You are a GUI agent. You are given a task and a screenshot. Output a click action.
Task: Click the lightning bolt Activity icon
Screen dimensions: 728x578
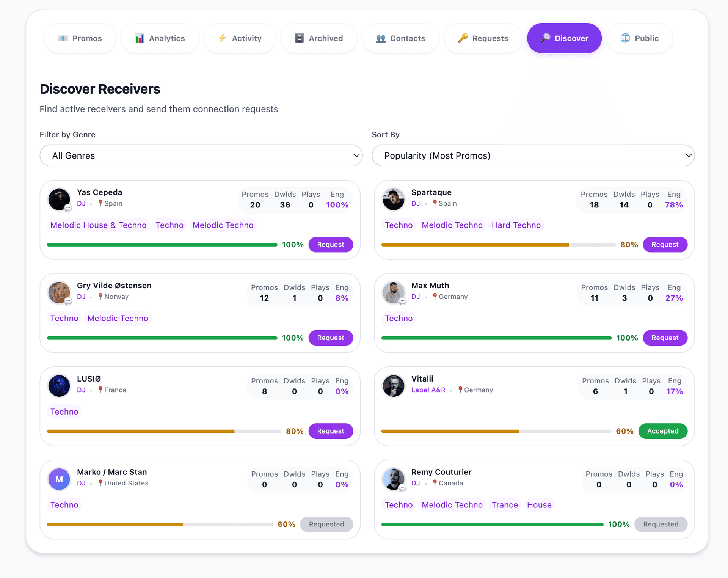223,38
